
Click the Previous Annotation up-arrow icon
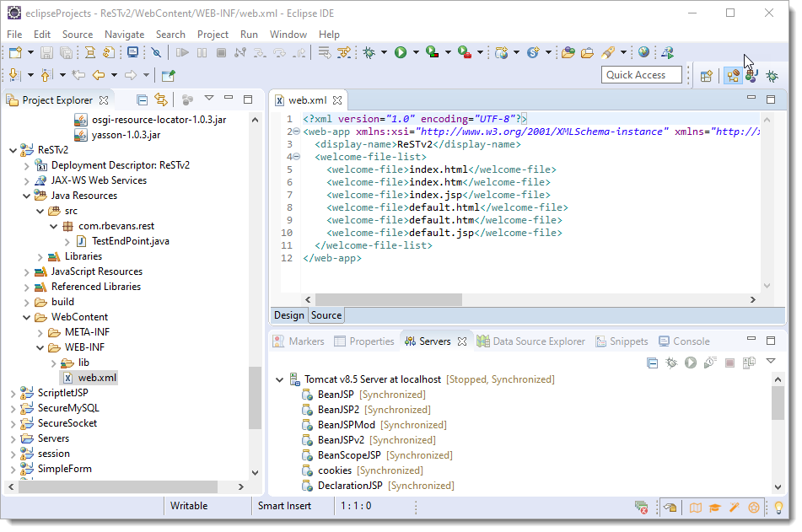coord(46,75)
